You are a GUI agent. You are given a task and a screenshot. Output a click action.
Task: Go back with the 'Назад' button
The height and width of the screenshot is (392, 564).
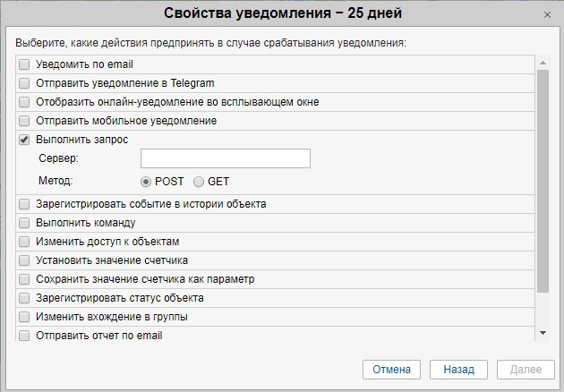(458, 370)
